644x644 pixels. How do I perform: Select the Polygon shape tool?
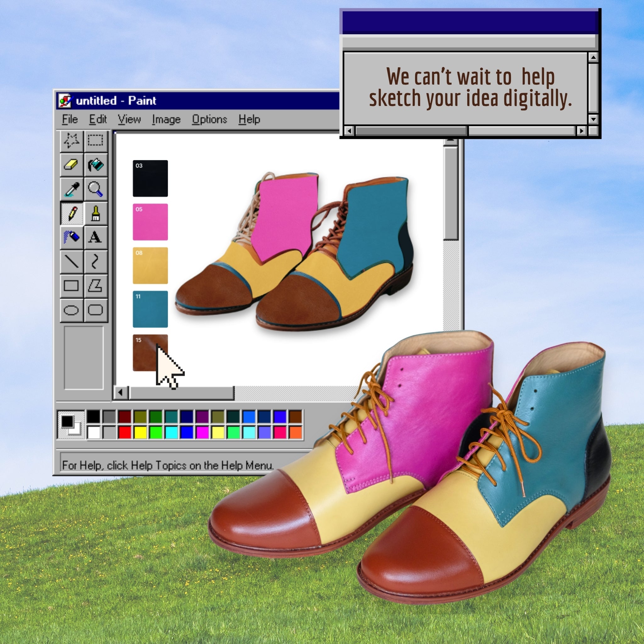click(x=96, y=286)
